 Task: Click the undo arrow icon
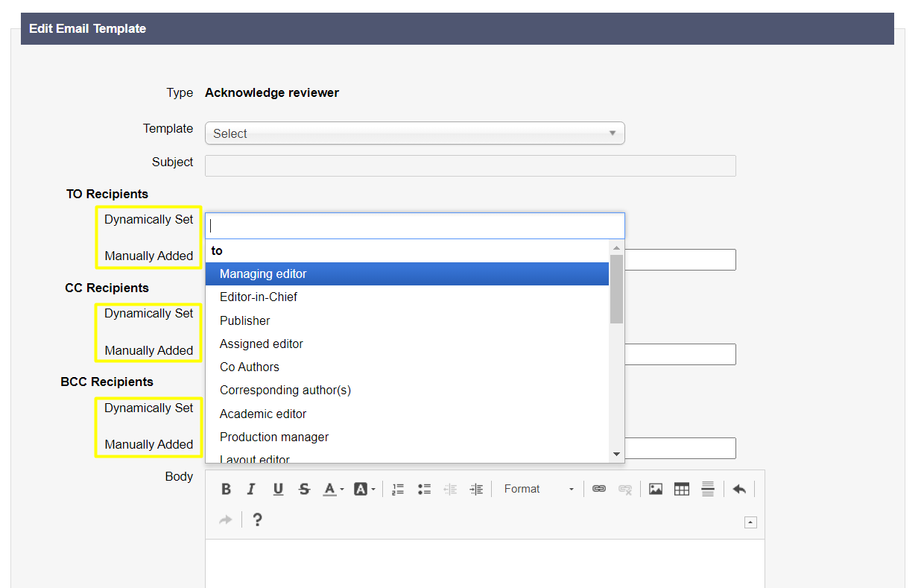(738, 490)
